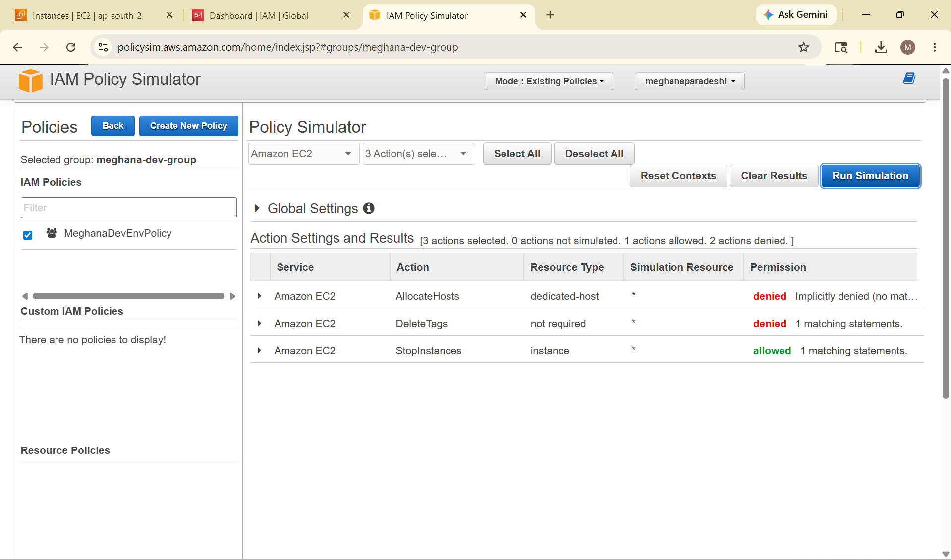Click the Chrome profile avatar M

click(x=907, y=47)
